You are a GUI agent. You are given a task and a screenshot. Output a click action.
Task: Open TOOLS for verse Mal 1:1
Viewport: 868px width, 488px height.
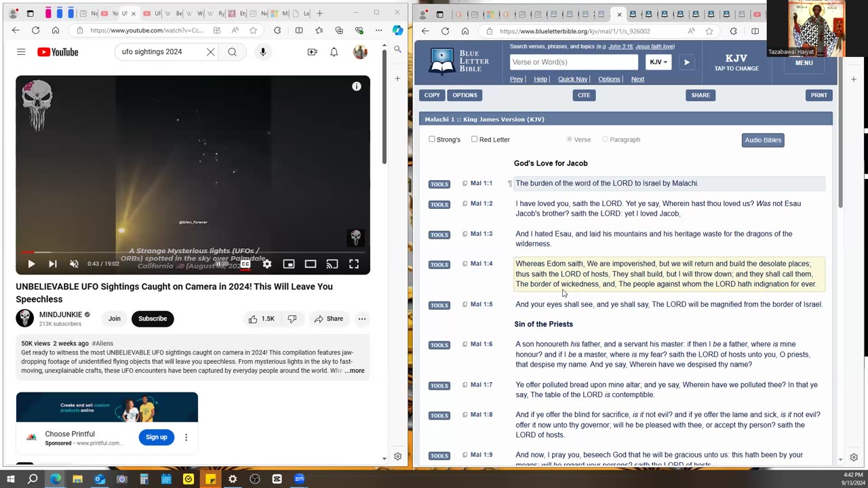tap(439, 184)
